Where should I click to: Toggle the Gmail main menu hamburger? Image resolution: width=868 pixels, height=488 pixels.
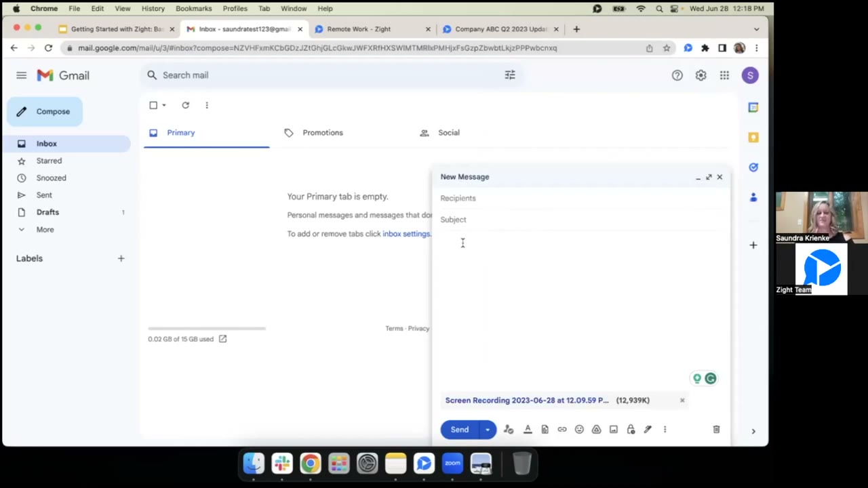[x=22, y=75]
